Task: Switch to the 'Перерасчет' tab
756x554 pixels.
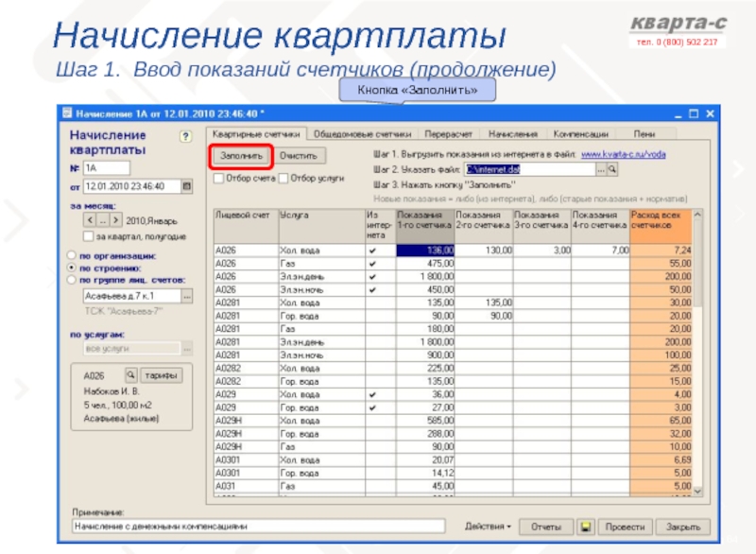Action: click(x=450, y=134)
